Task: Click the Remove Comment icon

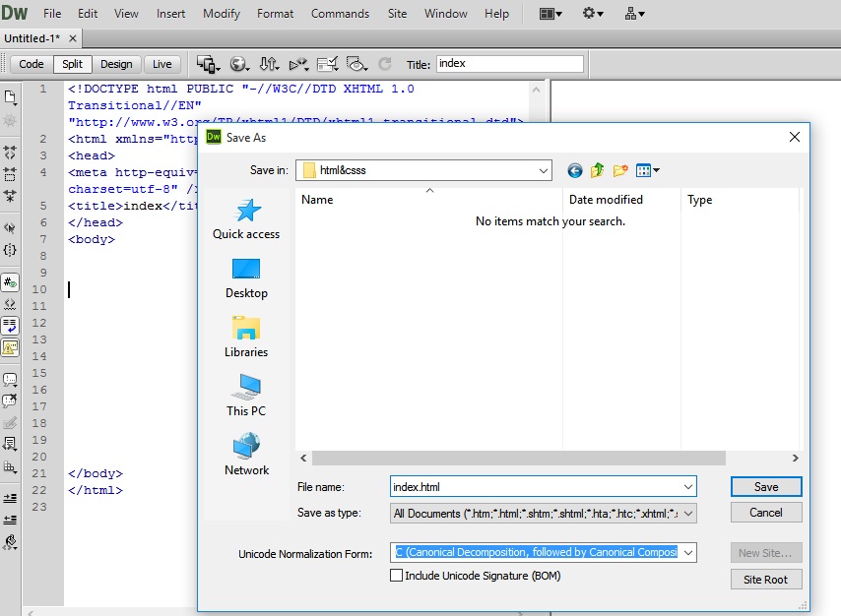Action: pyautogui.click(x=10, y=401)
